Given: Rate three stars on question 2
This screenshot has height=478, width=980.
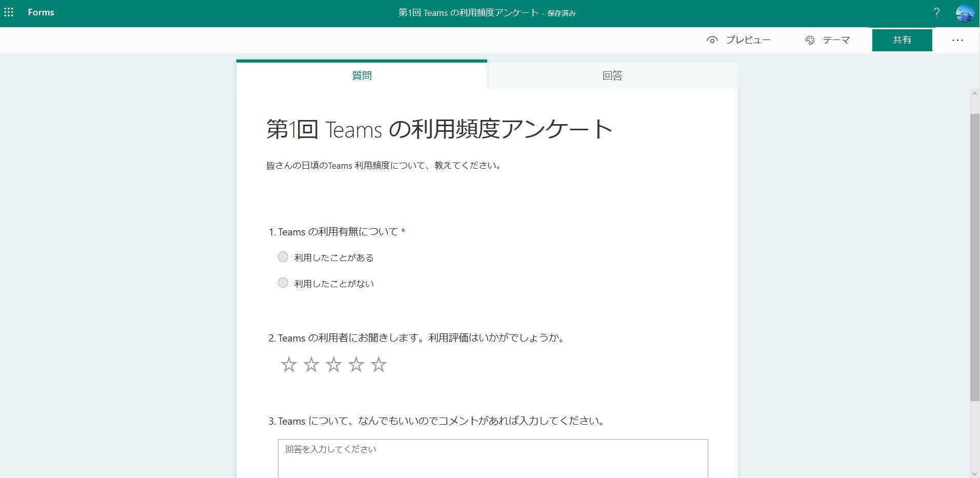Looking at the screenshot, I should tap(334, 365).
